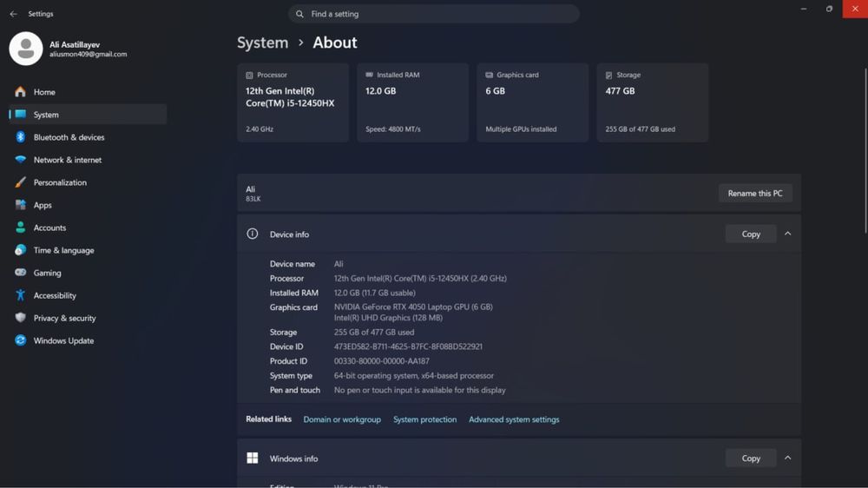The height and width of the screenshot is (488, 868).
Task: Click the Network wifi icon in sidebar
Action: pyautogui.click(x=21, y=160)
